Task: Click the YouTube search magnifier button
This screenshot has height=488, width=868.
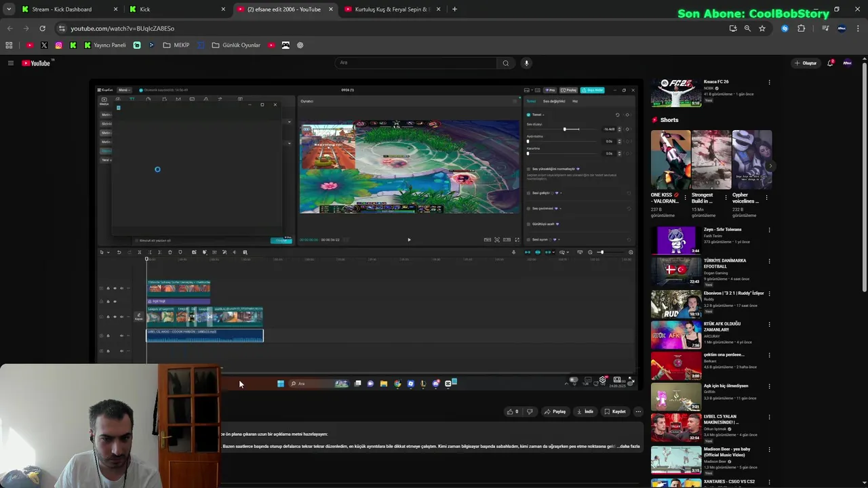Action: 505,63
